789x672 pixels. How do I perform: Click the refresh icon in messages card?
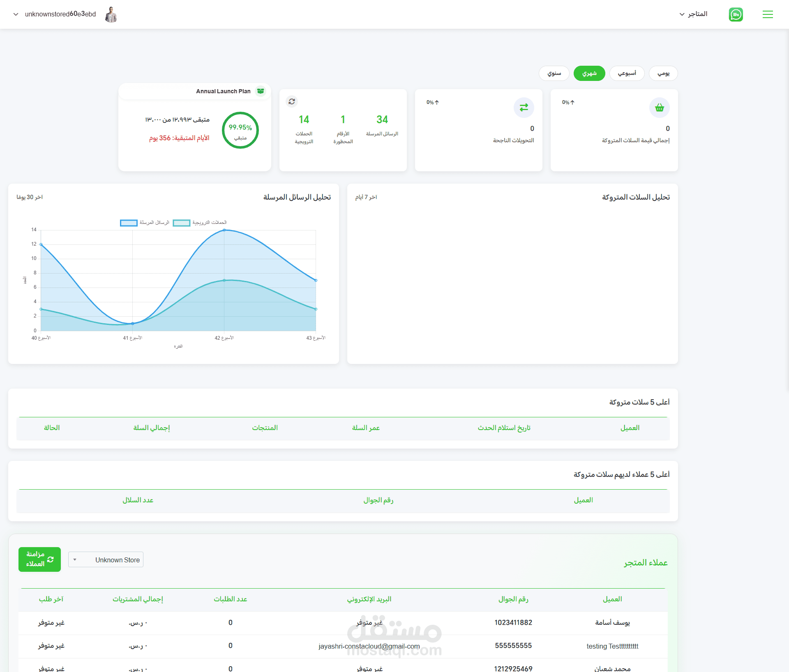point(292,101)
